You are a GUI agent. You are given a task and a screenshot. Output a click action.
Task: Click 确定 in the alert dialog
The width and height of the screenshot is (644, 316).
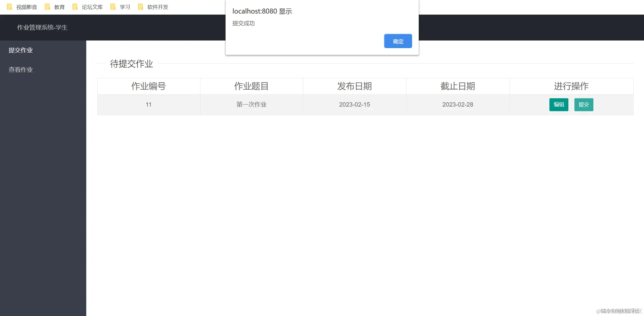tap(398, 41)
